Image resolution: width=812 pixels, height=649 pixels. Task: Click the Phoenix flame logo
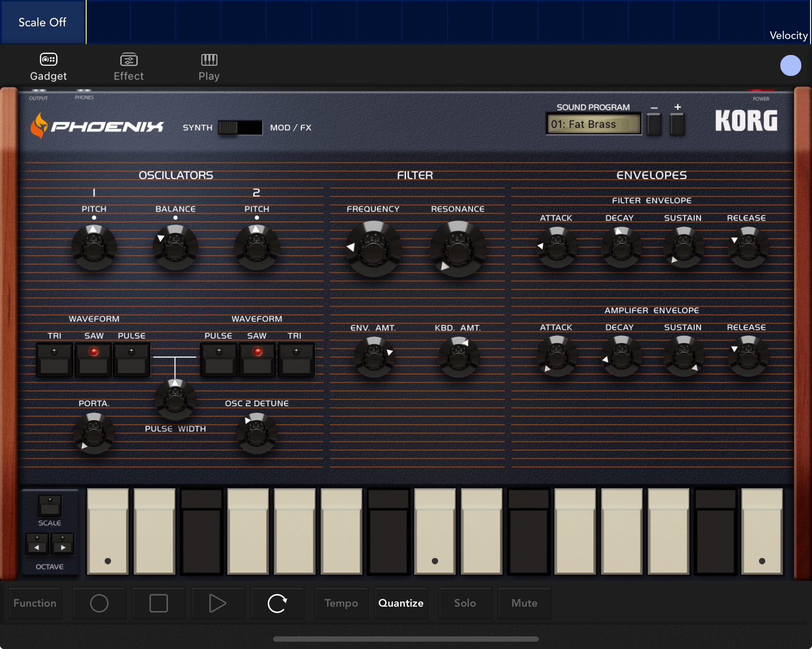(39, 126)
